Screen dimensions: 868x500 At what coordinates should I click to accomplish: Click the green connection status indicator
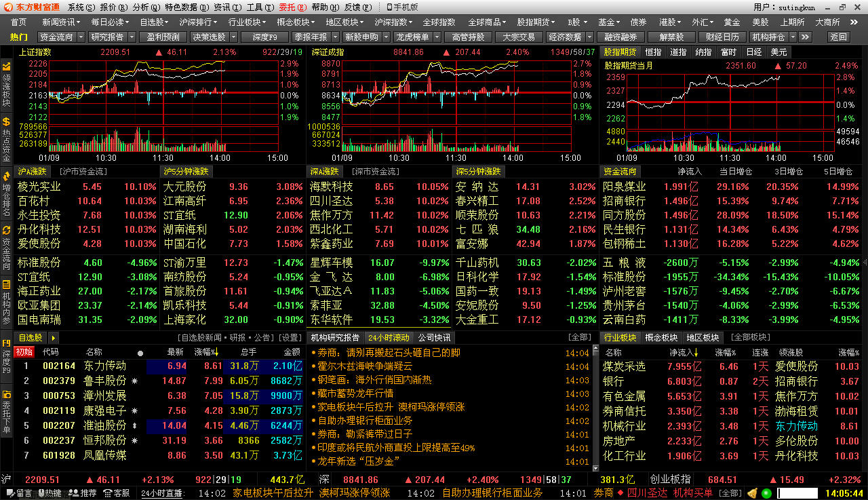[766, 493]
